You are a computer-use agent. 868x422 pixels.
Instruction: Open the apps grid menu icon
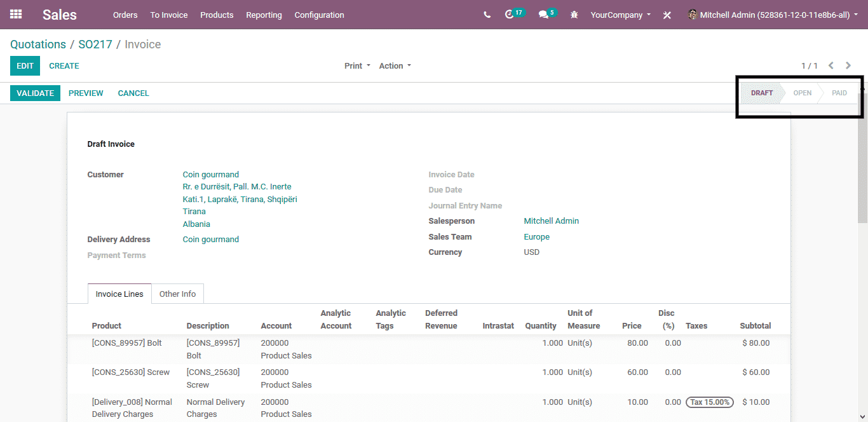[x=16, y=14]
